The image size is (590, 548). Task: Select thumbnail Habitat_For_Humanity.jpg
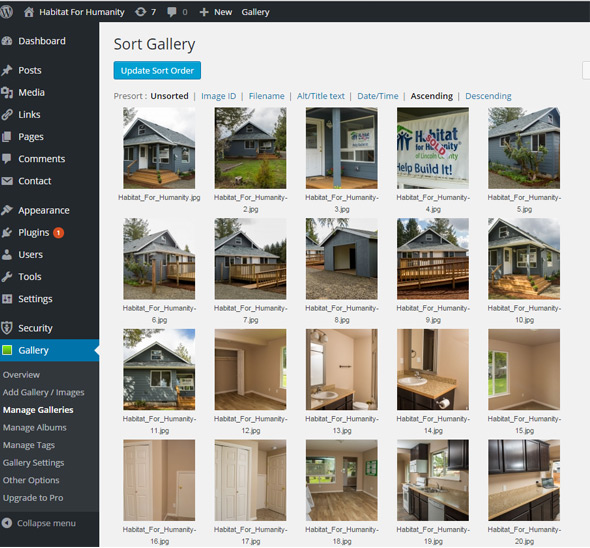tap(159, 148)
